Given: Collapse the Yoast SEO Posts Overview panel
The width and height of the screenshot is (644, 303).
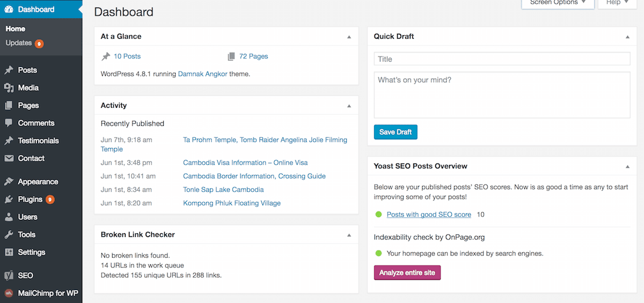Looking at the screenshot, I should (627, 167).
